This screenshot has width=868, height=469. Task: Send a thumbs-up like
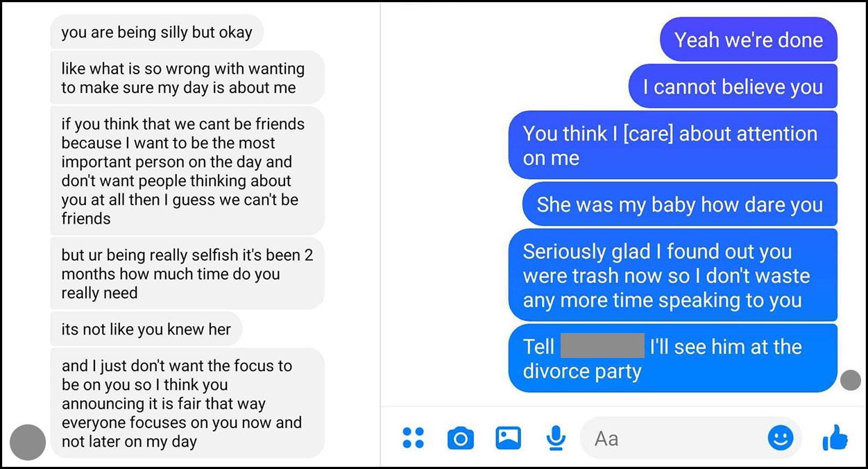[835, 438]
